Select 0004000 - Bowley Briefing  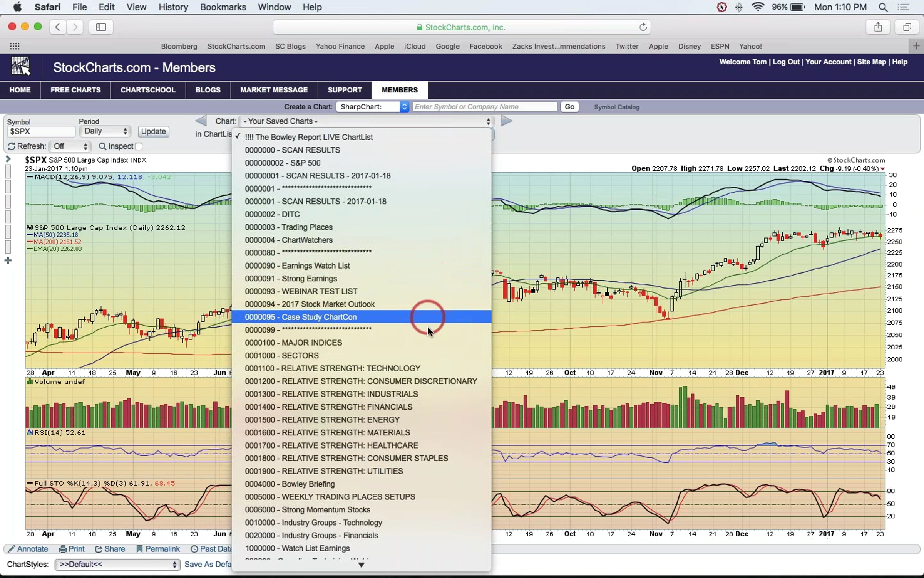click(361, 484)
